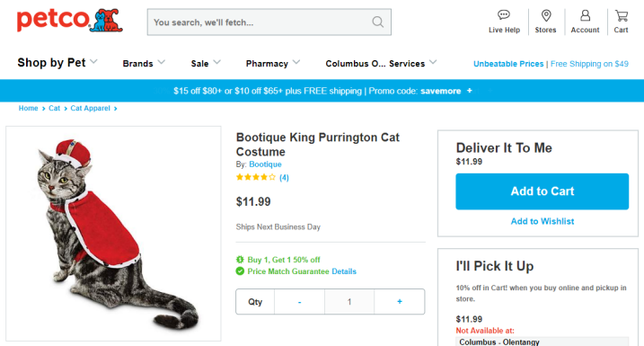Open the Brands dropdown

pyautogui.click(x=144, y=63)
